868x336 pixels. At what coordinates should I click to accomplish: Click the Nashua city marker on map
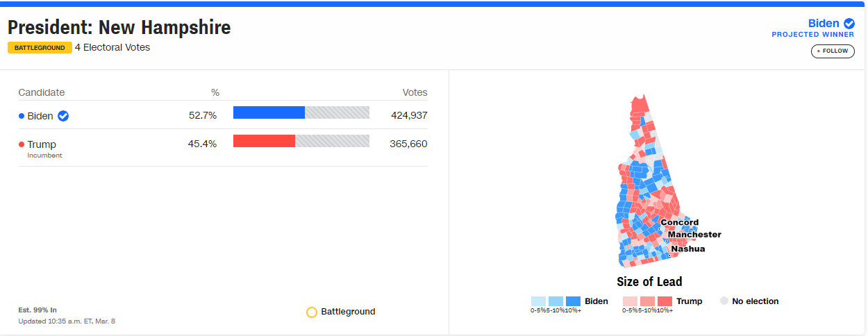tap(669, 255)
